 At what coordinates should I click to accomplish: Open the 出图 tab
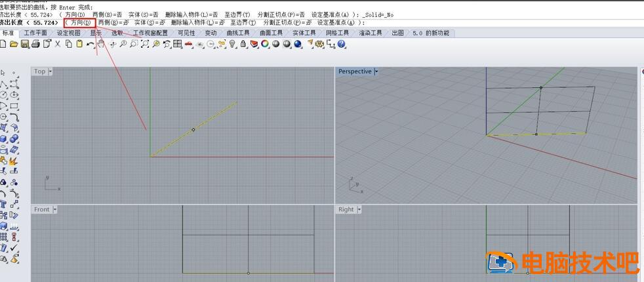pos(397,33)
